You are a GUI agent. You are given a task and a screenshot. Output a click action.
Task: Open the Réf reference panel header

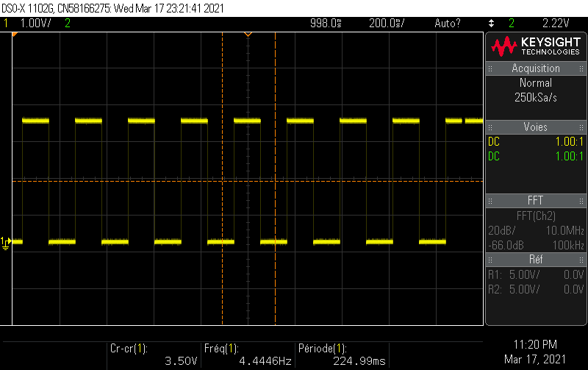536,260
